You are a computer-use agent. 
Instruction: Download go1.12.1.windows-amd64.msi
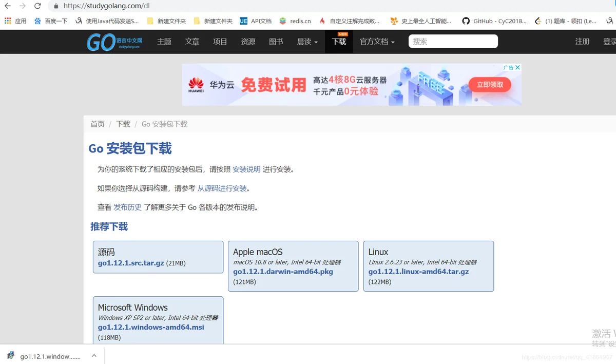point(151,327)
